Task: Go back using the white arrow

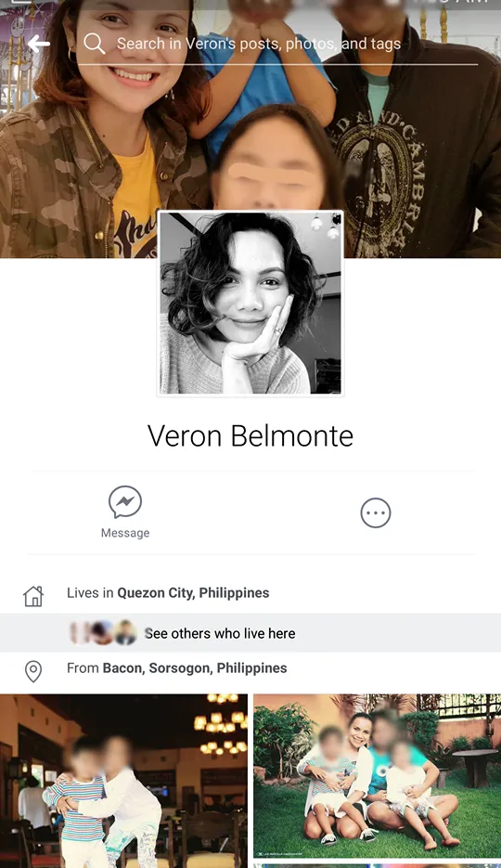Action: [39, 44]
